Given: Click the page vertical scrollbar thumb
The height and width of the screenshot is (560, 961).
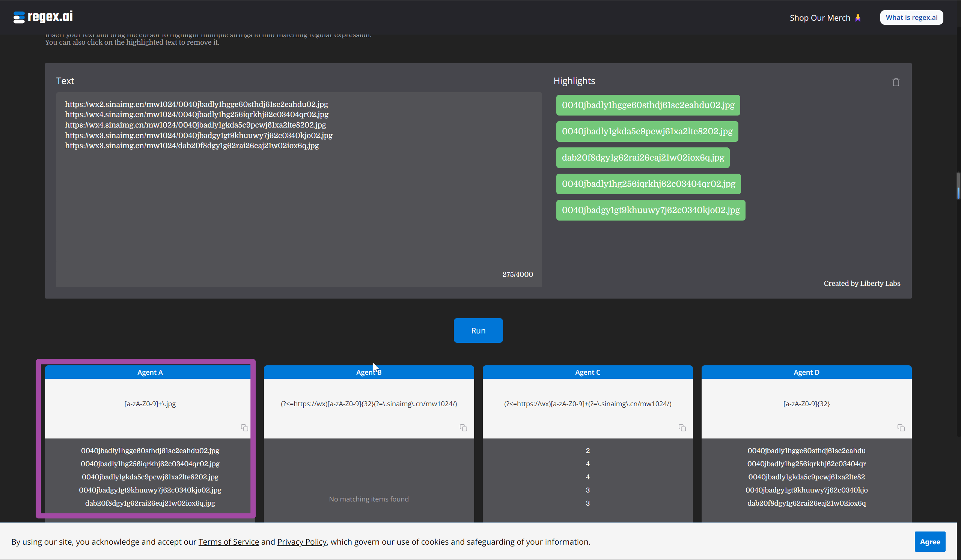Looking at the screenshot, I should pyautogui.click(x=958, y=186).
